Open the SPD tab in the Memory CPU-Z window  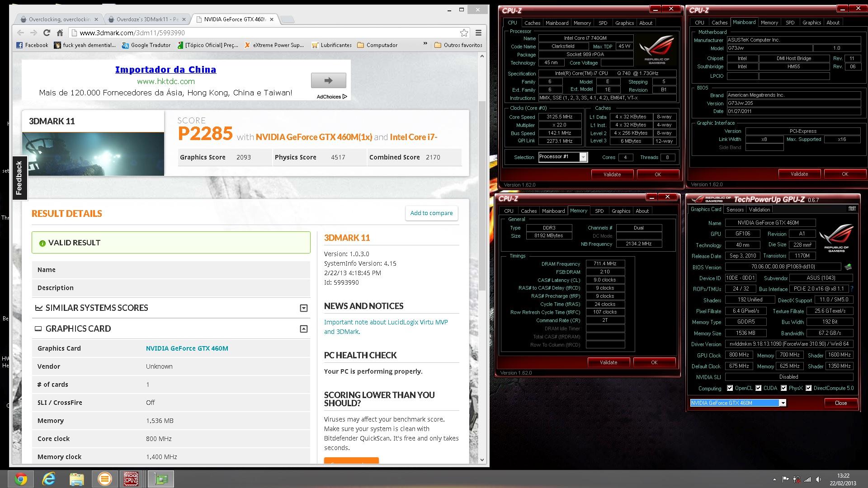pyautogui.click(x=599, y=211)
